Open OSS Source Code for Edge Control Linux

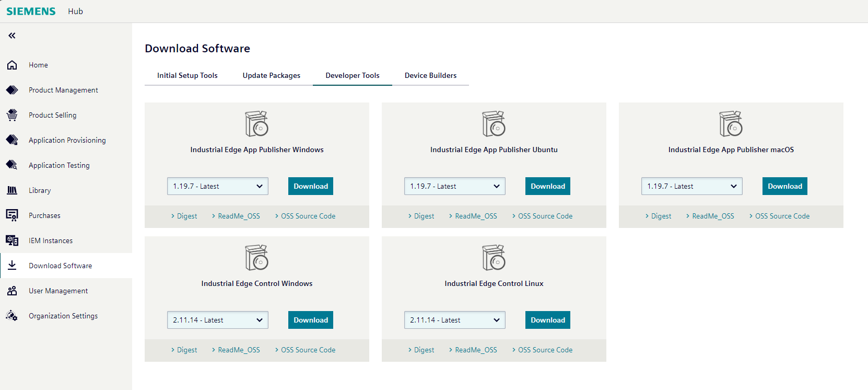543,350
